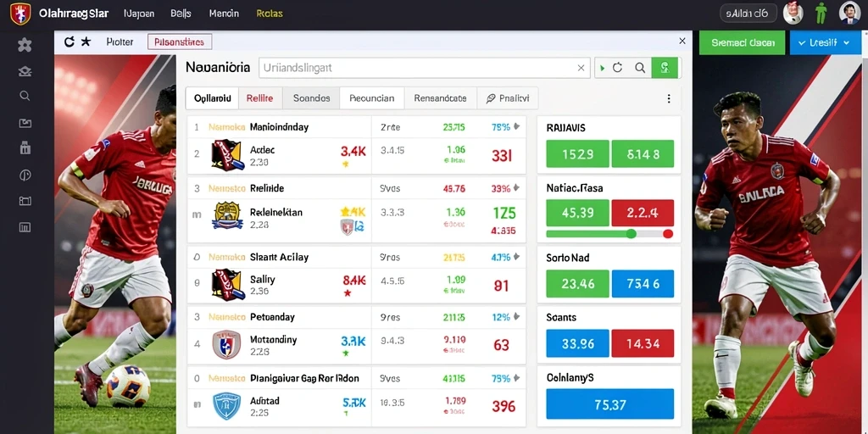
Task: Click the 75.37 blue button under Oolnlanys
Action: pos(610,404)
